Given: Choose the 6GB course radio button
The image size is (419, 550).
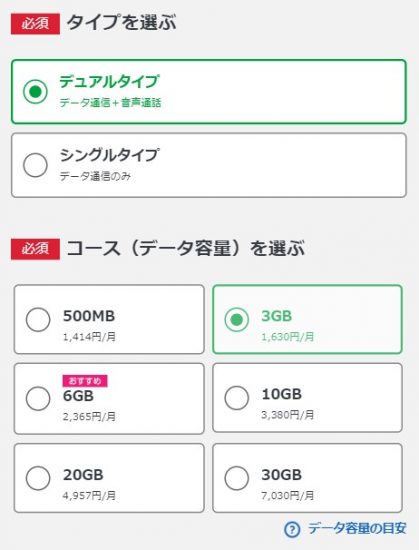Looking at the screenshot, I should tap(38, 398).
